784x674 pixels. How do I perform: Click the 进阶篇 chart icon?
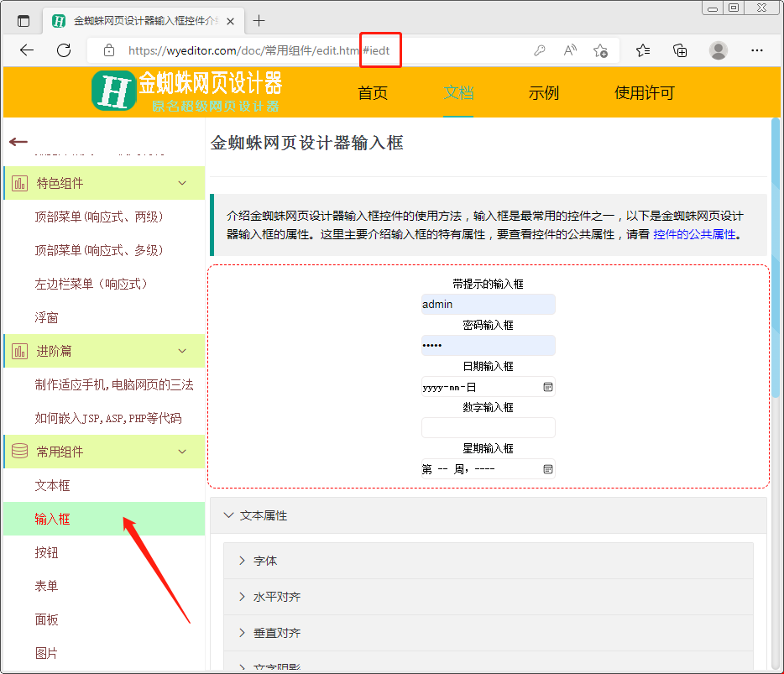pos(19,351)
